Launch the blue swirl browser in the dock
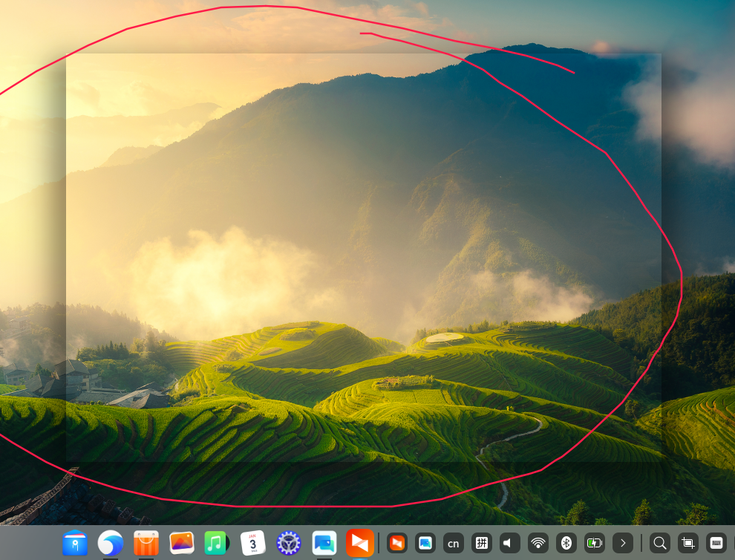Viewport: 735px width, 560px height. 111,543
